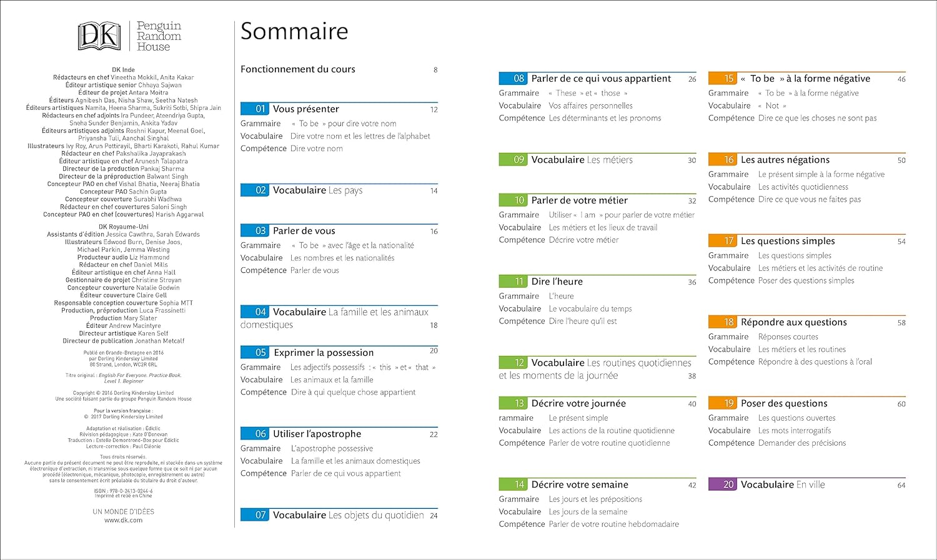
Task: Click the purple 20 chapter badge
Action: coord(722,484)
